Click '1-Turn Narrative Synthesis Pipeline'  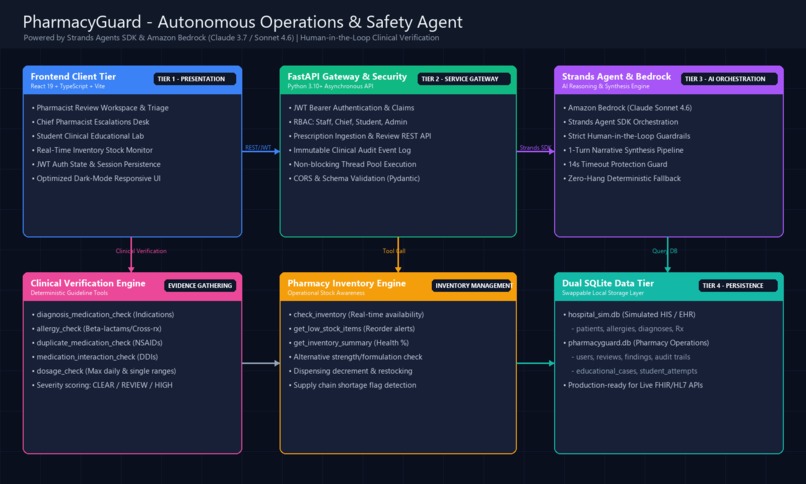[x=624, y=150]
